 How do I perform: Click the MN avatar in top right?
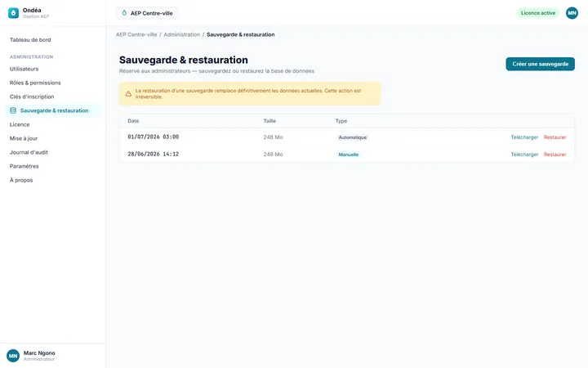click(x=572, y=13)
